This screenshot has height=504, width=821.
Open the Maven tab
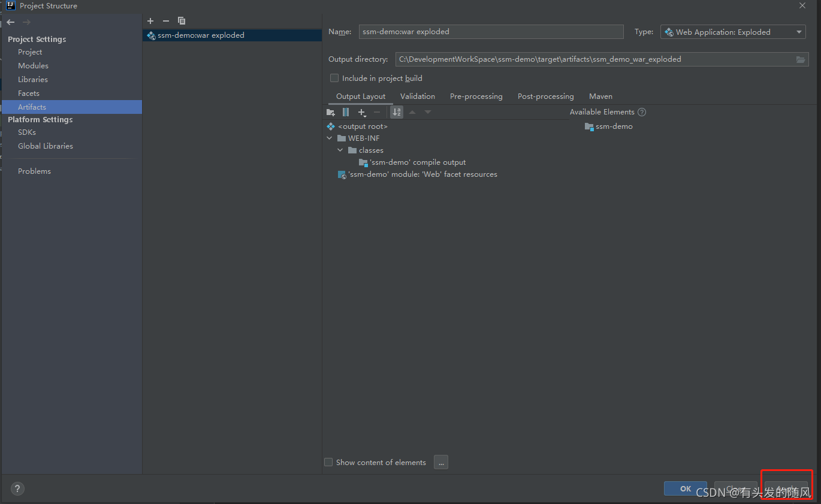coord(600,96)
